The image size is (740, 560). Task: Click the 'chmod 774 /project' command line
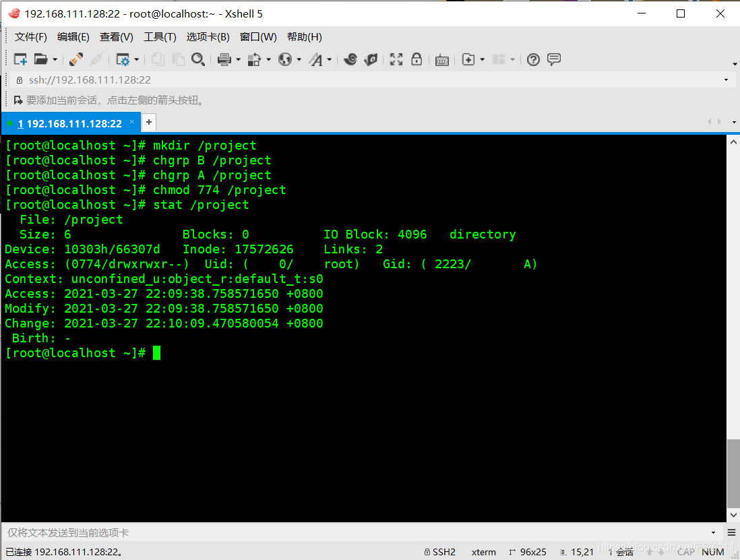pyautogui.click(x=146, y=190)
